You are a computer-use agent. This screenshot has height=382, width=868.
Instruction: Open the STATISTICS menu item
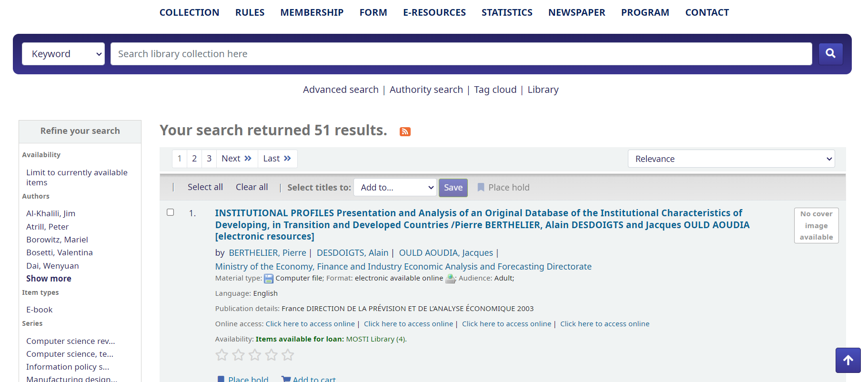507,12
